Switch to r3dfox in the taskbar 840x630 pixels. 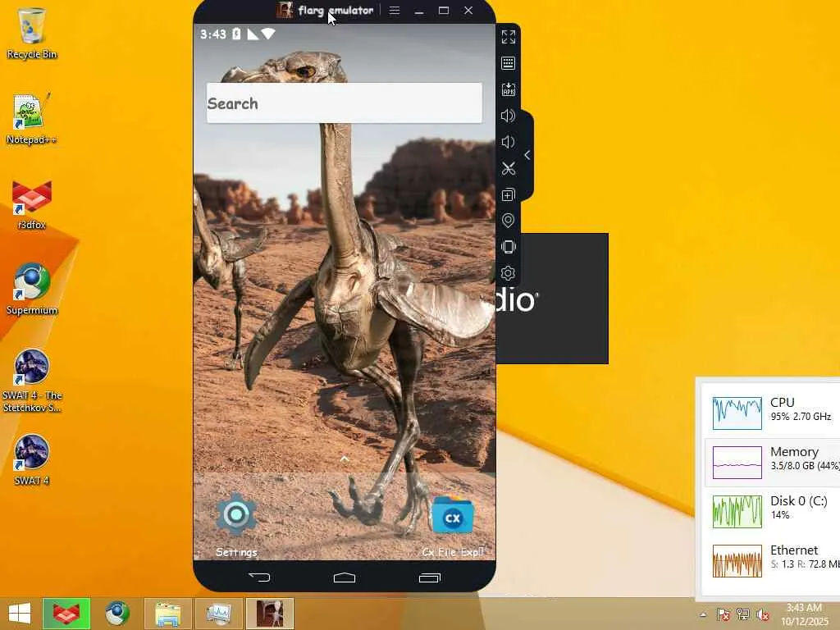(66, 614)
